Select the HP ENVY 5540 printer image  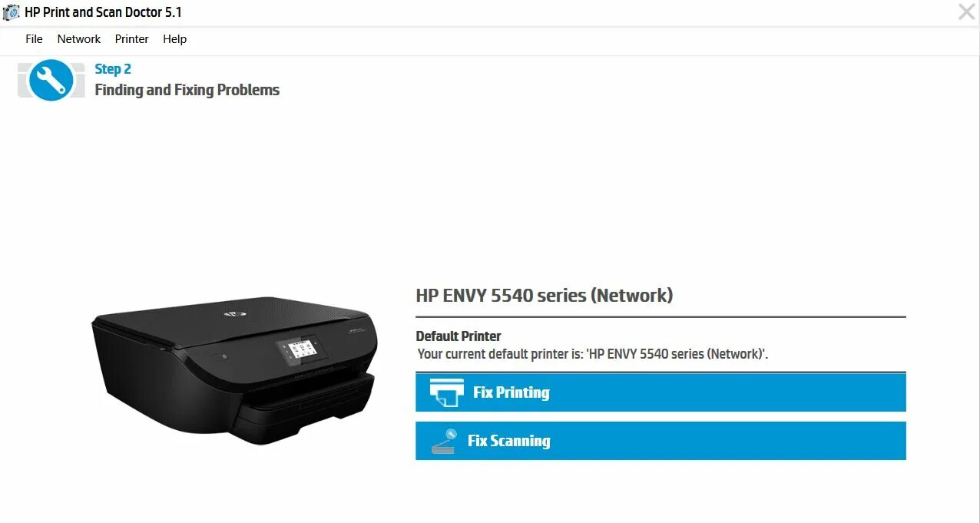[x=234, y=371]
